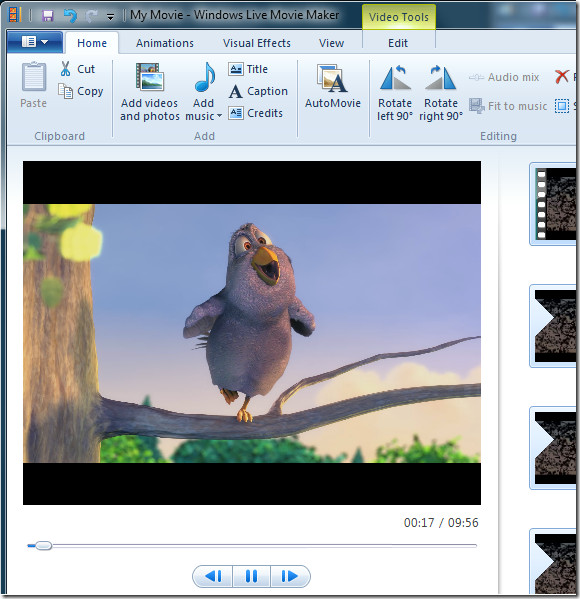Cut selection with the scissors icon
580x599 pixels.
[x=65, y=69]
